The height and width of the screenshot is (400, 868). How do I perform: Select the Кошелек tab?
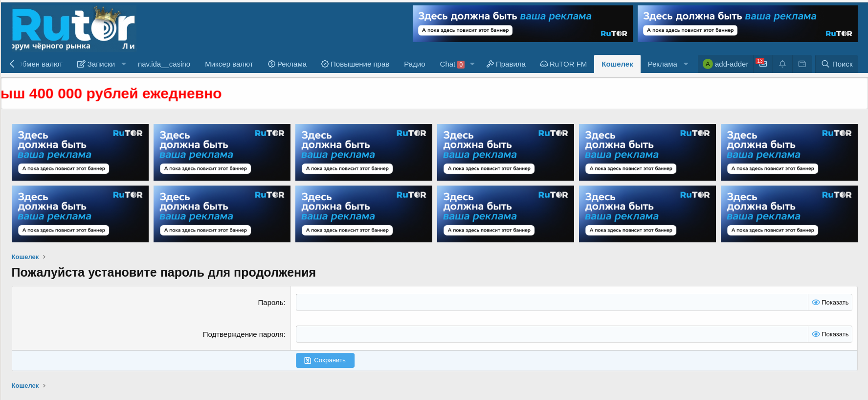(x=617, y=64)
